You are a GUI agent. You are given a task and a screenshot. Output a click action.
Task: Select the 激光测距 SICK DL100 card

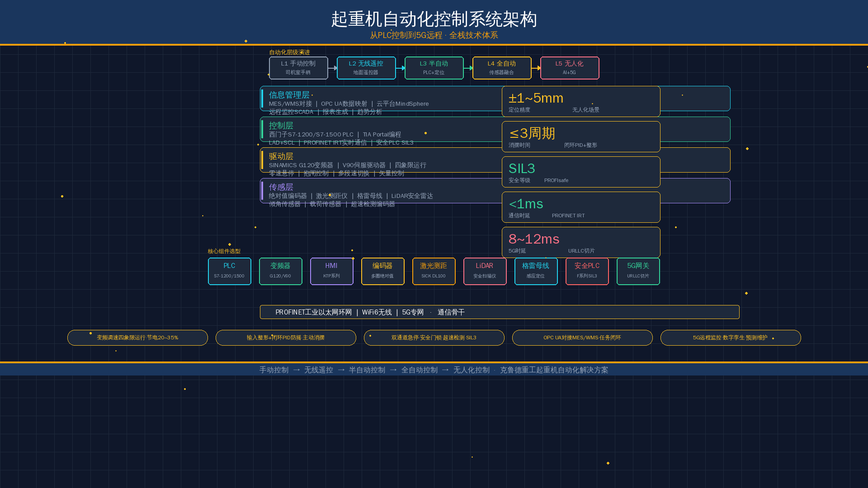(x=434, y=271)
